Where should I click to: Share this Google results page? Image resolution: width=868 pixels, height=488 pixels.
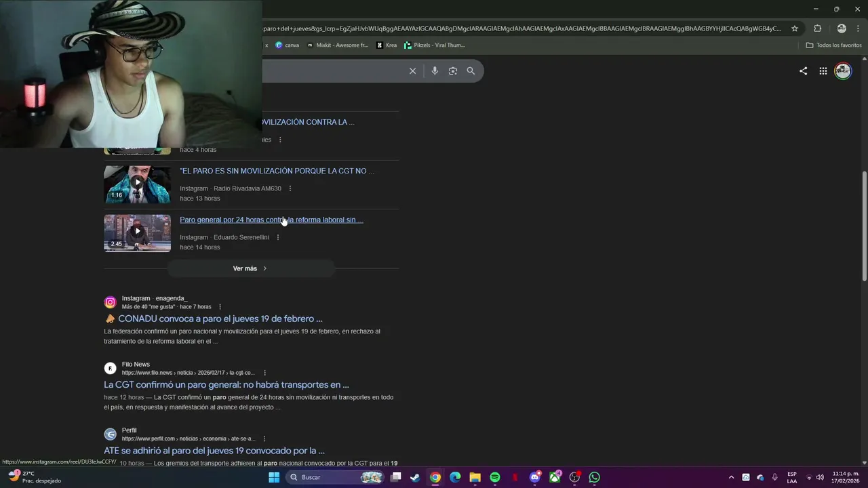point(803,70)
